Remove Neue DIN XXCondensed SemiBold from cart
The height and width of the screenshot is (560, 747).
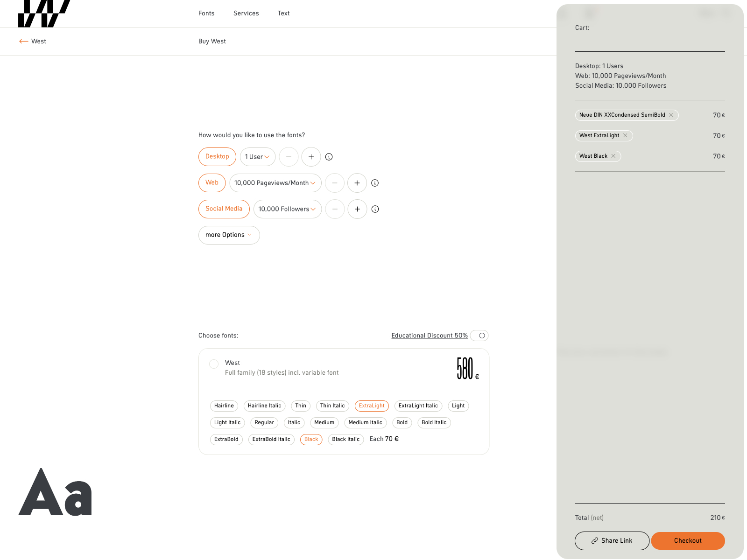(x=671, y=115)
